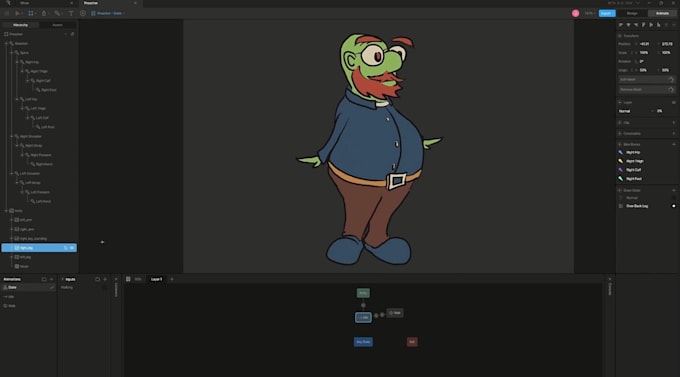Click the layer opacity percentage field

(660, 111)
